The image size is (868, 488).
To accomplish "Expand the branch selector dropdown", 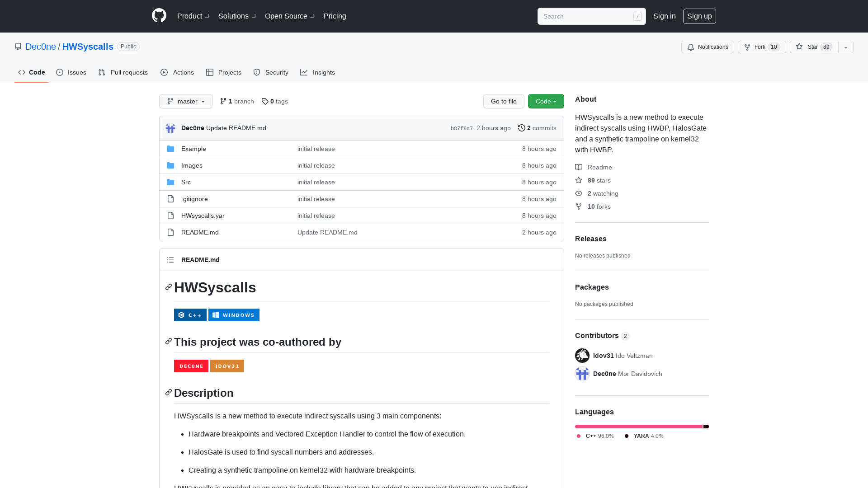I will click(185, 101).
